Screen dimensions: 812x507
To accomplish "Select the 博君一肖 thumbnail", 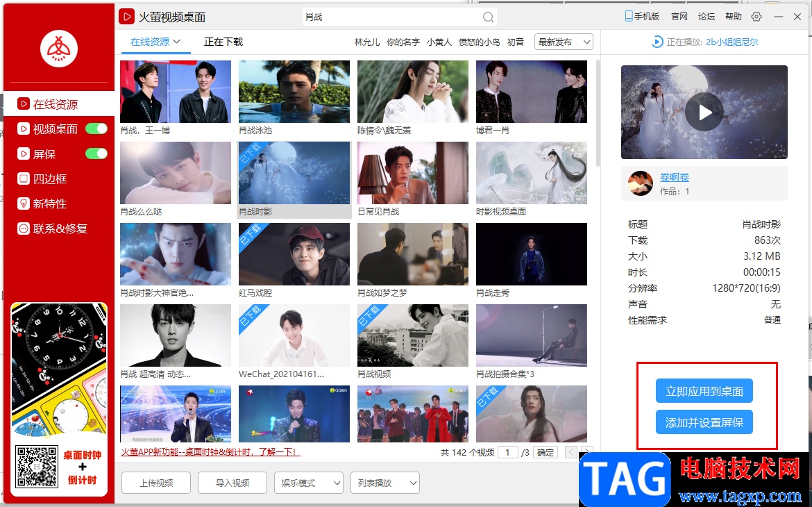I will [x=532, y=92].
